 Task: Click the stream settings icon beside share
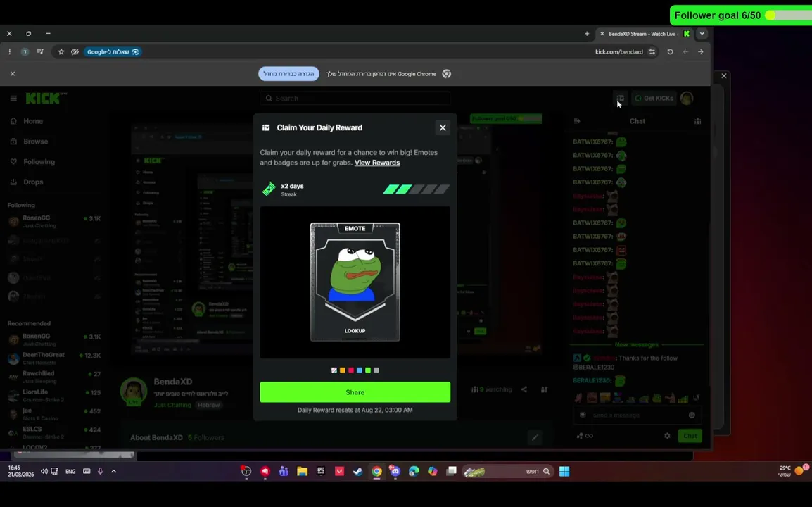click(x=544, y=389)
